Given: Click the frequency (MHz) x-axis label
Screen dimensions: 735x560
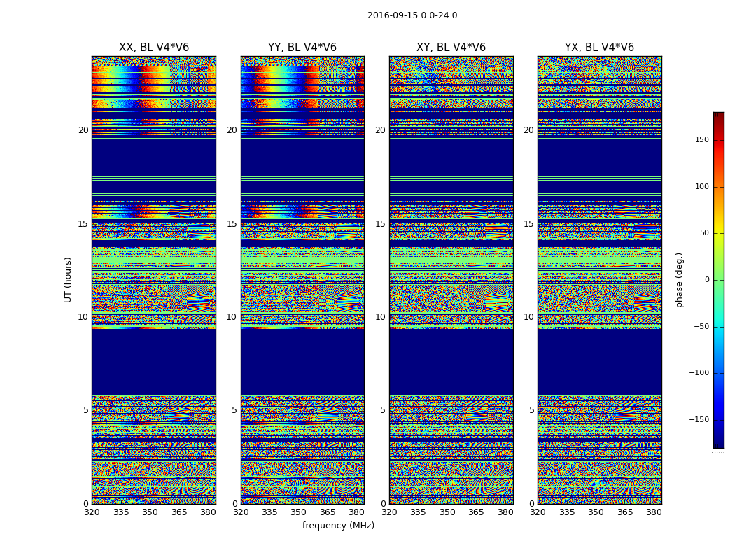Looking at the screenshot, I should pyautogui.click(x=338, y=526).
